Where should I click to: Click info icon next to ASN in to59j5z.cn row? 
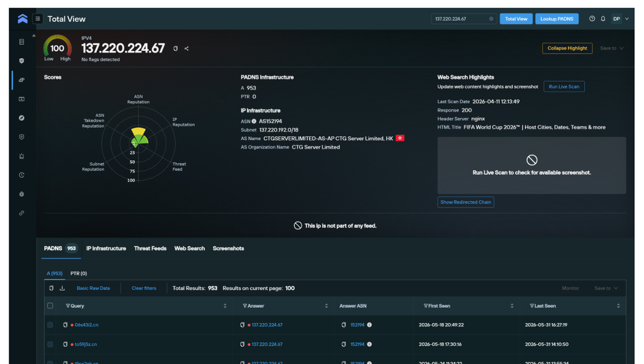click(x=369, y=344)
